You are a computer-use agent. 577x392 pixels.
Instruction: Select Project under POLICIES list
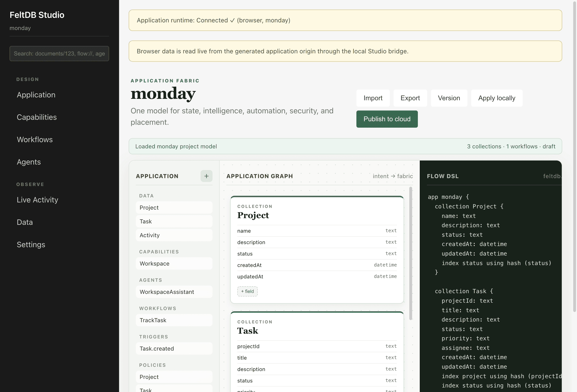[174, 377]
